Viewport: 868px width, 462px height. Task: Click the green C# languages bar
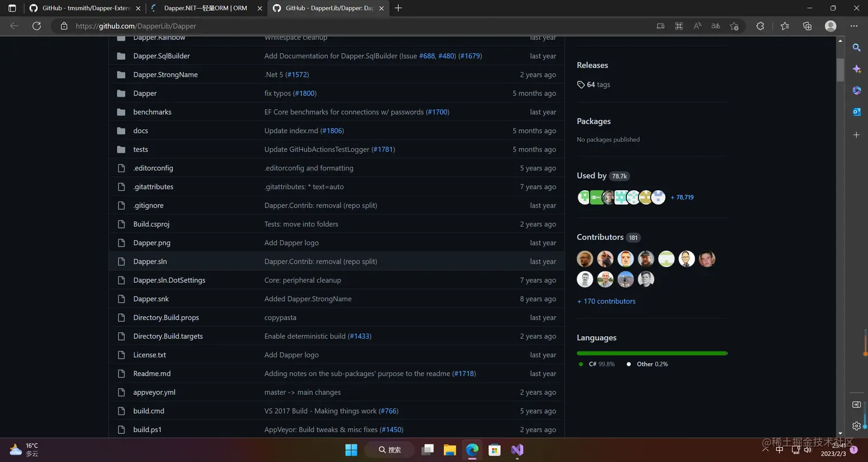click(x=652, y=353)
